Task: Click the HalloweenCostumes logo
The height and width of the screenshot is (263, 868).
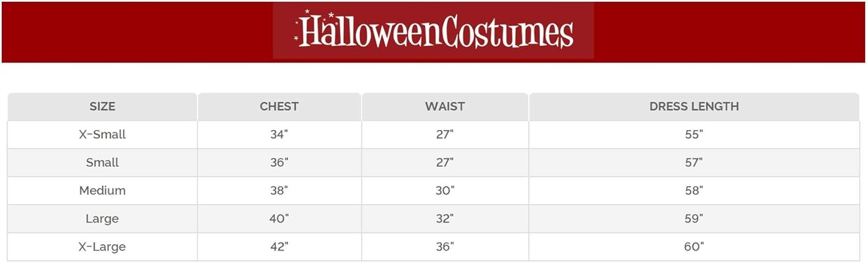Action: tap(433, 31)
